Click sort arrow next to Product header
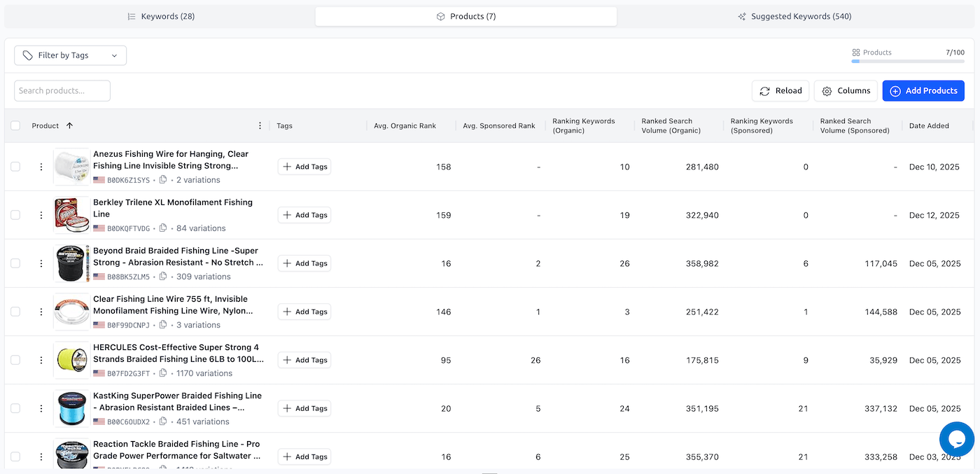980x474 pixels. [69, 126]
